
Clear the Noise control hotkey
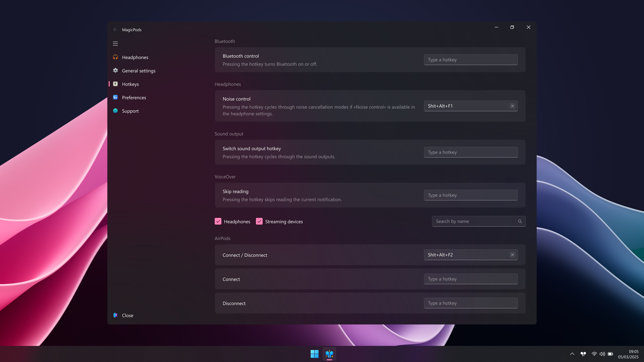click(512, 106)
